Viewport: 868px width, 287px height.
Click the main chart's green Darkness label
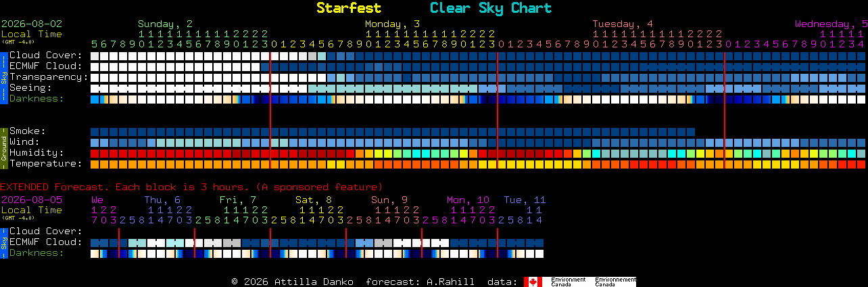(x=37, y=99)
